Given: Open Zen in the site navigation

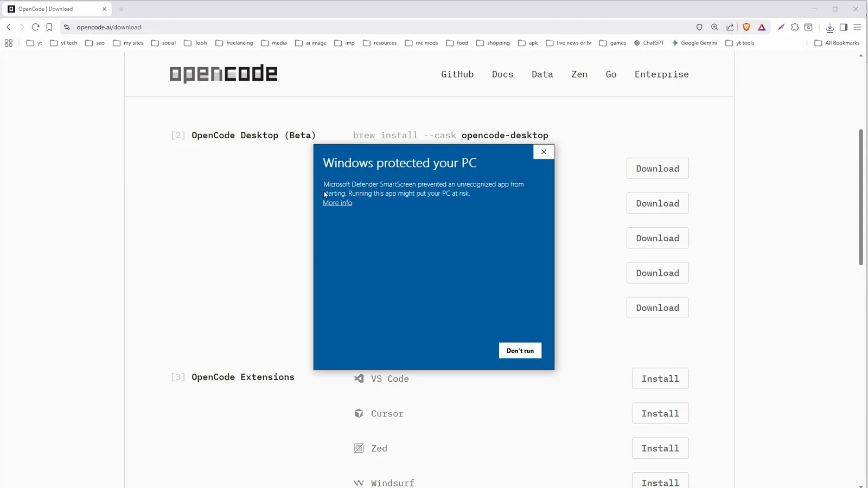Looking at the screenshot, I should coord(579,74).
